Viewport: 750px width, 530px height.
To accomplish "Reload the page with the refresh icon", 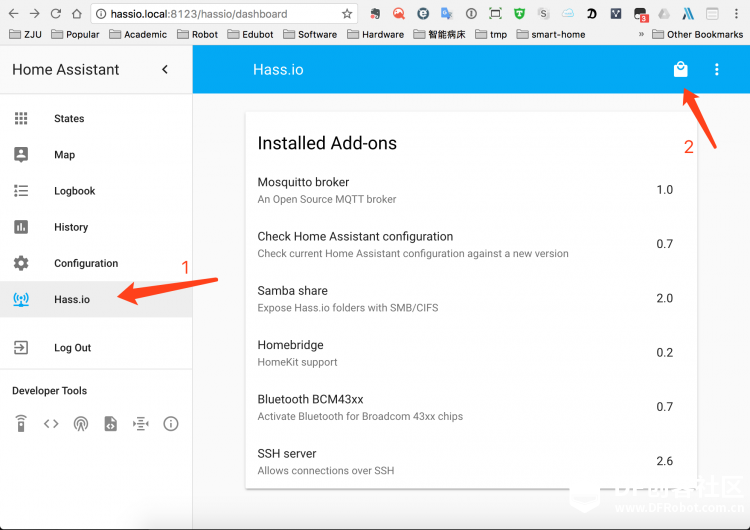I will pos(55,13).
